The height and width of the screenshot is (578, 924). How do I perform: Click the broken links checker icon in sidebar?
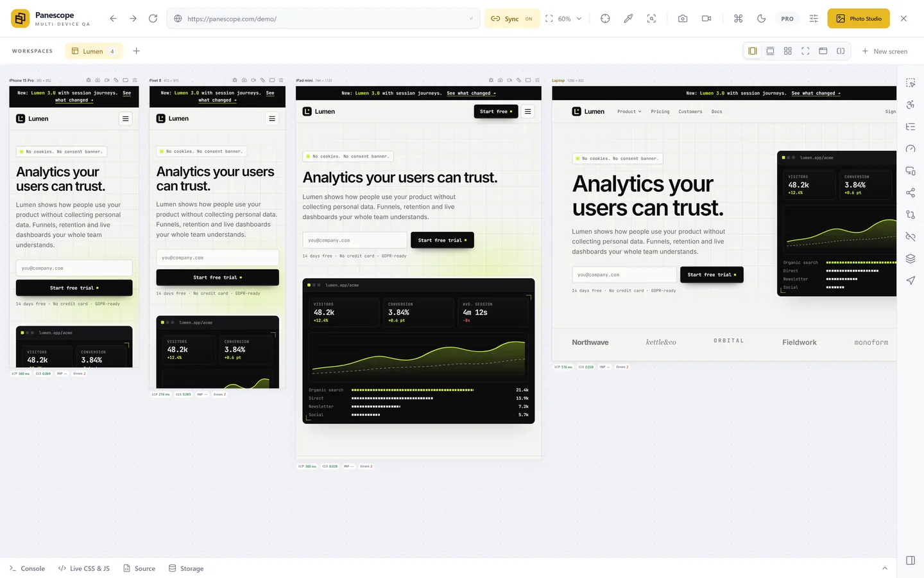[911, 236]
